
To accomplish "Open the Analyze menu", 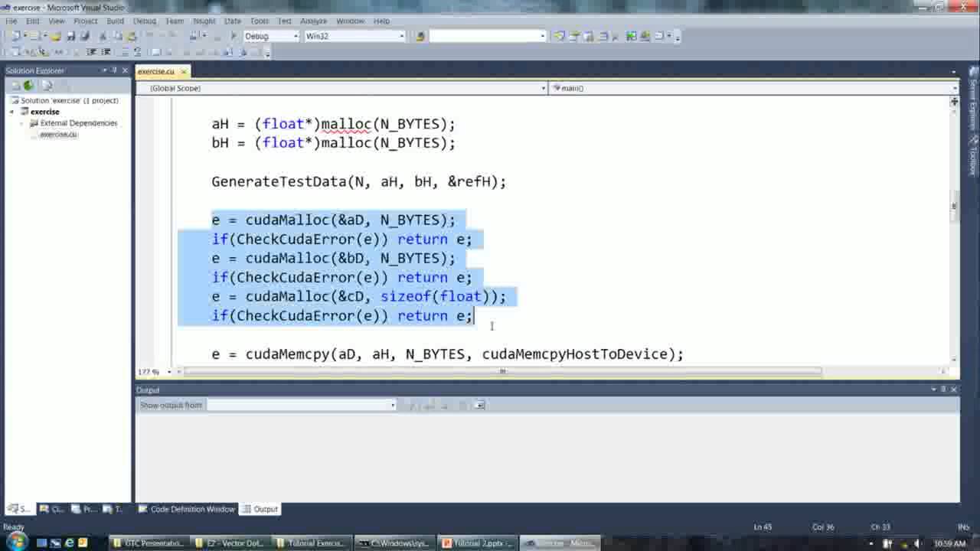I will [x=314, y=21].
